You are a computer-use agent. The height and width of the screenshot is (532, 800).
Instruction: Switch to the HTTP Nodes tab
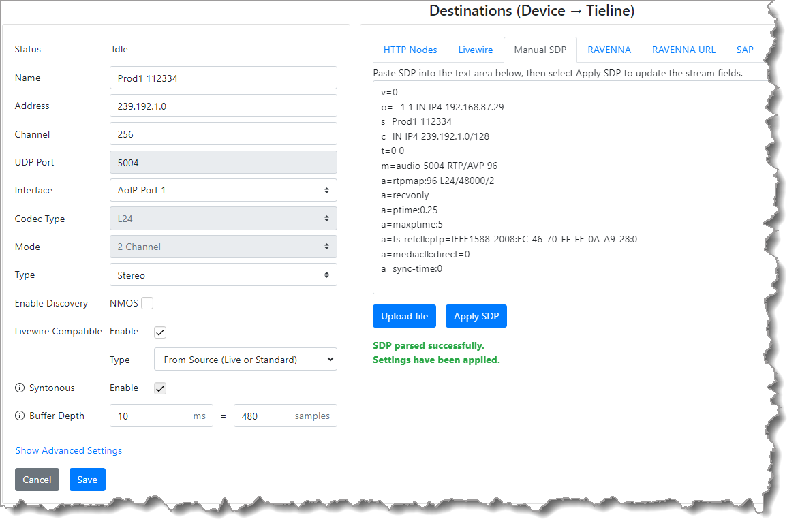(x=410, y=50)
